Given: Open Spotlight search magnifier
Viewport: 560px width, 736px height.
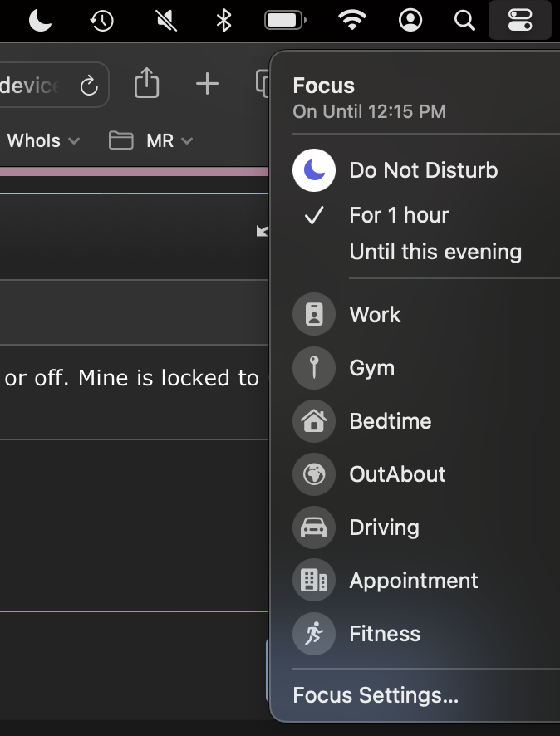Looking at the screenshot, I should (x=464, y=21).
